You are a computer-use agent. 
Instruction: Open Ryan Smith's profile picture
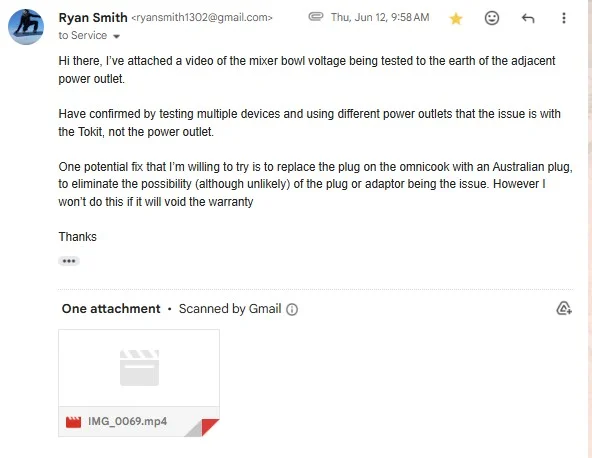26,27
